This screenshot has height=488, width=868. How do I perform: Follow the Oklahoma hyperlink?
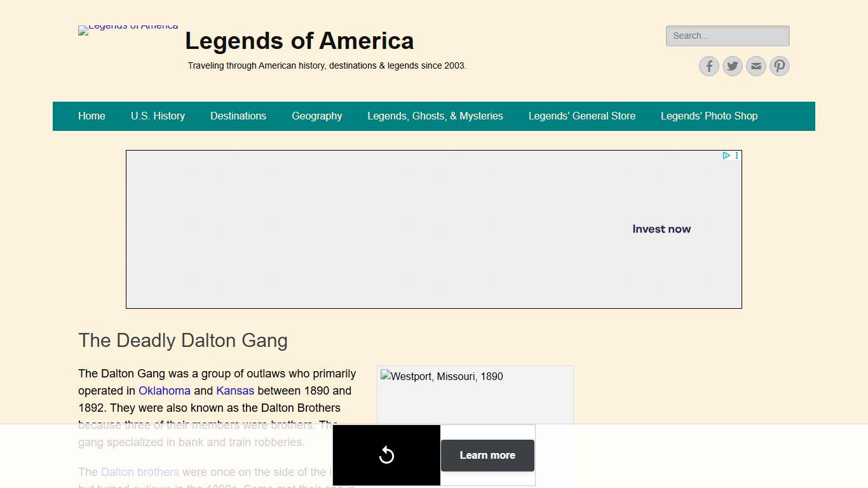tap(165, 391)
